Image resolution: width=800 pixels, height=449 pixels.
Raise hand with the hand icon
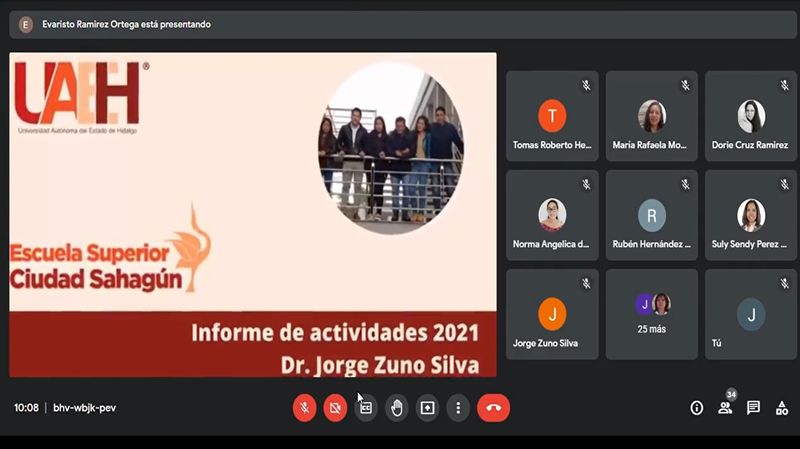(x=396, y=408)
